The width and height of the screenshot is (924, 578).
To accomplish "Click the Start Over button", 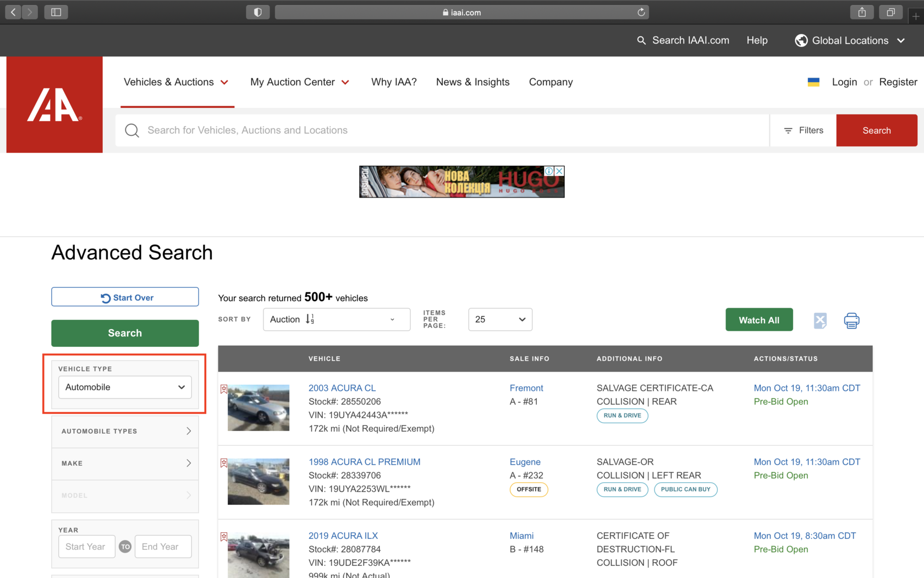I will point(125,297).
